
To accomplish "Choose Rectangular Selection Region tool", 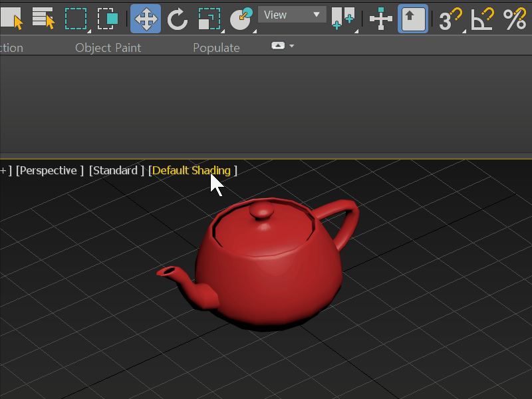I will pos(76,19).
